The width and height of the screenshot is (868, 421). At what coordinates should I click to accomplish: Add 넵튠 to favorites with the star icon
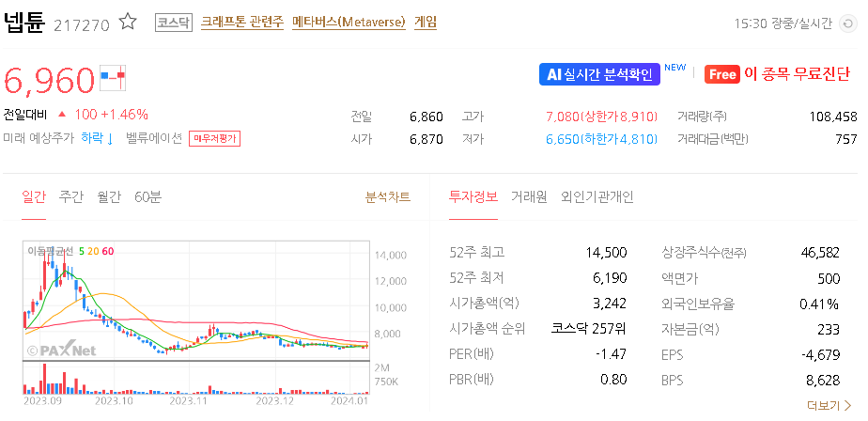pos(128,23)
